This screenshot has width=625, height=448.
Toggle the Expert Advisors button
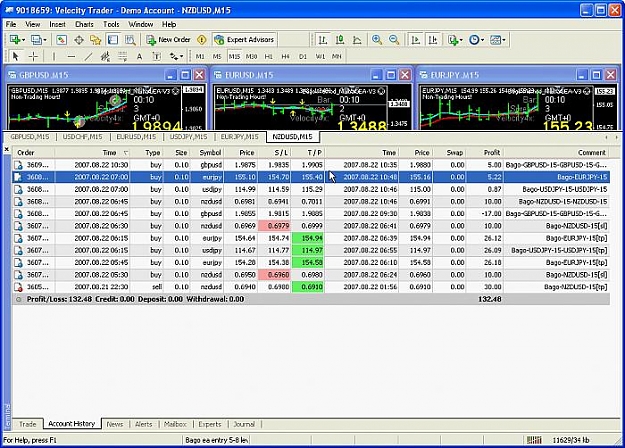(244, 39)
